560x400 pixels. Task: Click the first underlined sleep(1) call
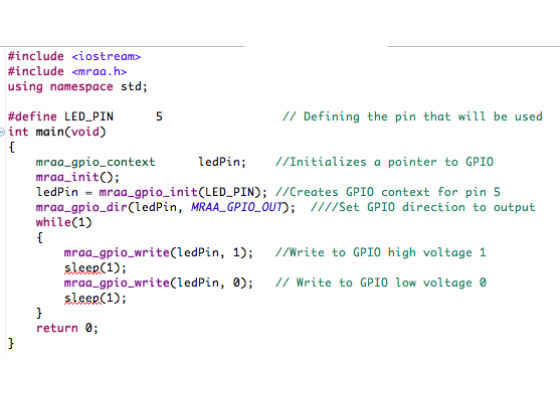pos(95,268)
